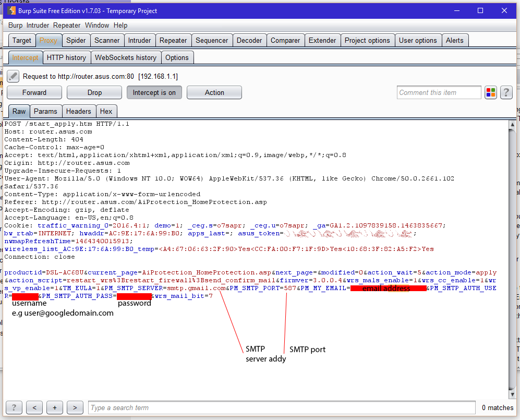Click the Cache-Control: max-age=0 header
Viewport: 520px width, 420px height.
pyautogui.click(x=54, y=147)
